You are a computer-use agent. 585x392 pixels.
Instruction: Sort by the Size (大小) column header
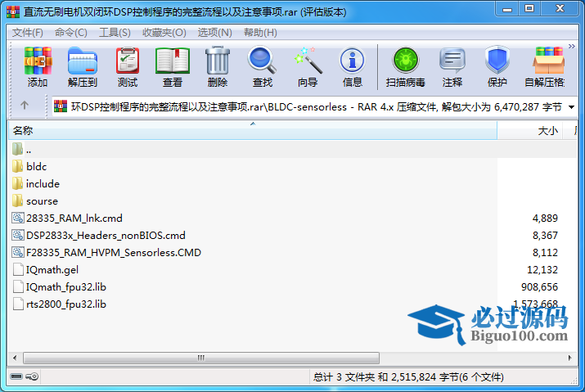click(529, 131)
